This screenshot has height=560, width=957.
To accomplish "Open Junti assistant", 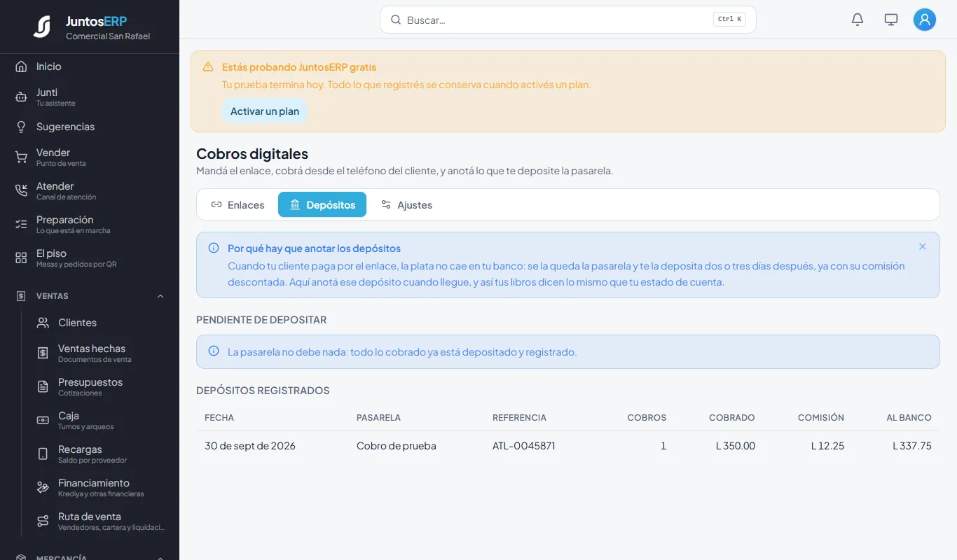I will coord(90,97).
